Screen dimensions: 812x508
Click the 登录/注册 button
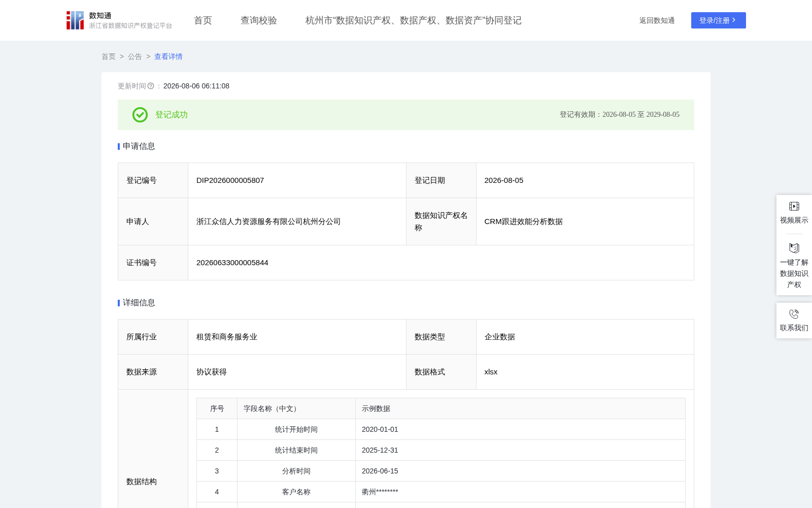[x=719, y=20]
